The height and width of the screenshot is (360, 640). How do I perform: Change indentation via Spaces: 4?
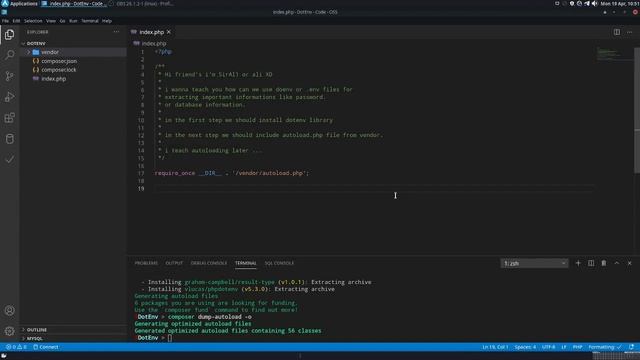525,347
